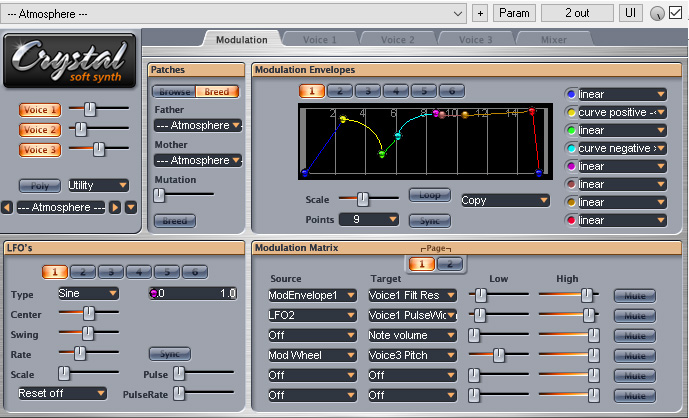Click the UI button
Viewport: 689px width, 418px height.
pyautogui.click(x=630, y=13)
